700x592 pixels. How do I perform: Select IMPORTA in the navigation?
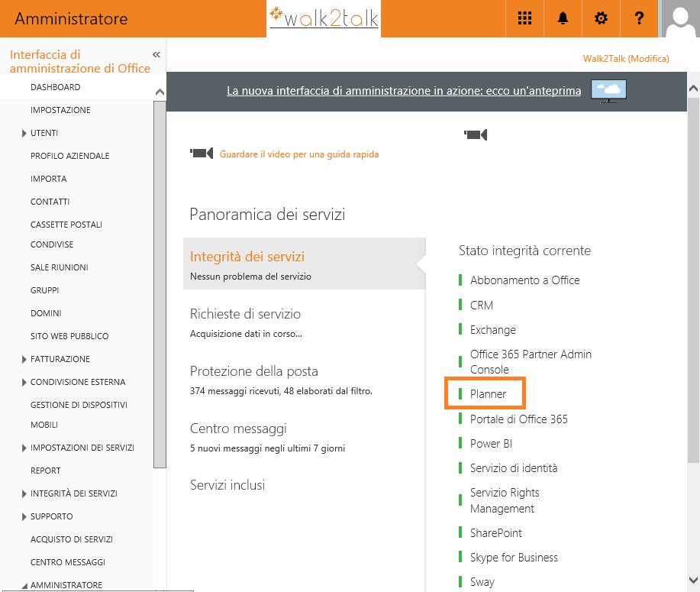coord(48,179)
